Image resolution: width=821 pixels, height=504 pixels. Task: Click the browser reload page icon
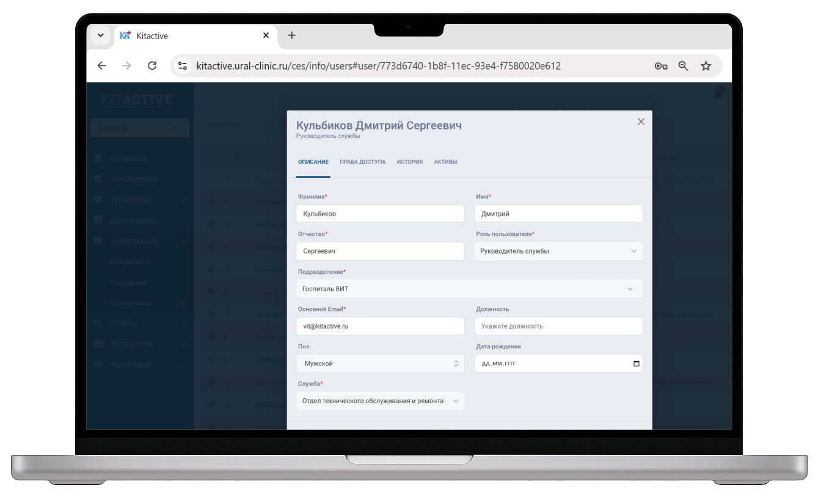pos(152,66)
